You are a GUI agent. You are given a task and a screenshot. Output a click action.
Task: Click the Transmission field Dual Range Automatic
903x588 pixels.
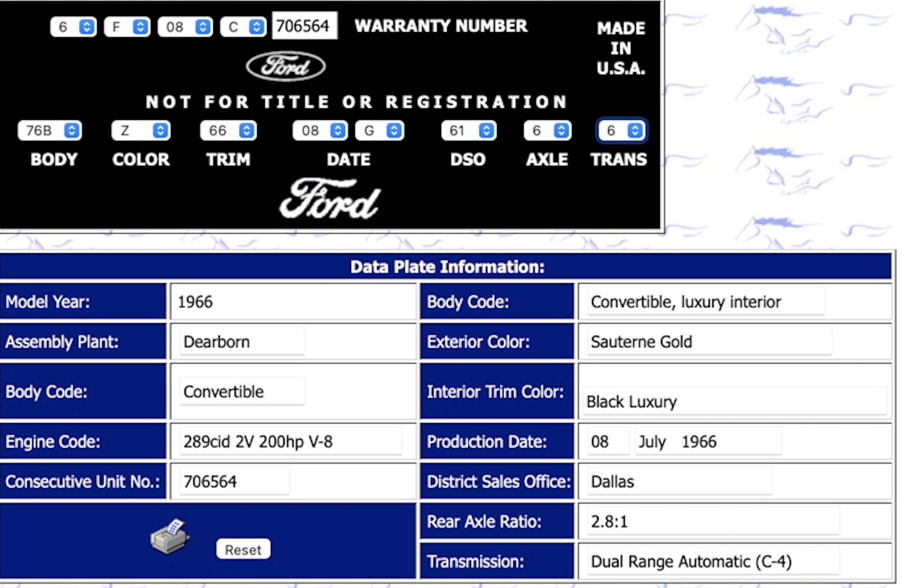[713, 561]
